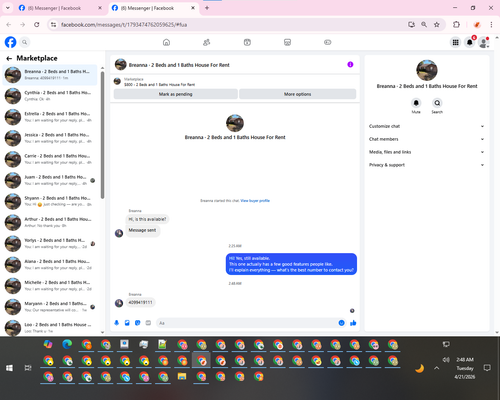Click the message input field
500x400 pixels.
point(247,323)
